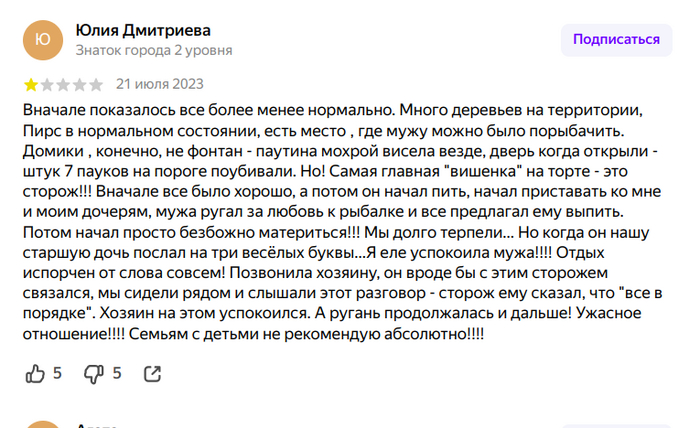Image resolution: width=700 pixels, height=428 pixels.
Task: Subscribe to Юлия Дмитриева with Подписаться
Action: pyautogui.click(x=616, y=40)
